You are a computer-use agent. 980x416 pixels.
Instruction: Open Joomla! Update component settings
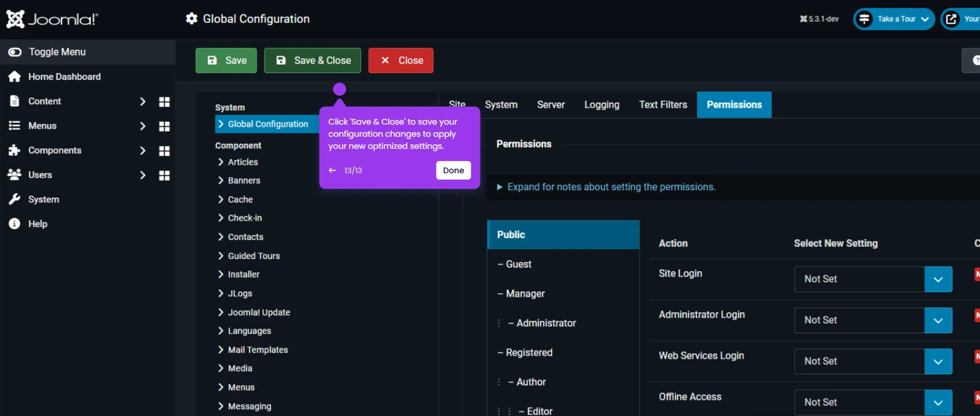[259, 312]
